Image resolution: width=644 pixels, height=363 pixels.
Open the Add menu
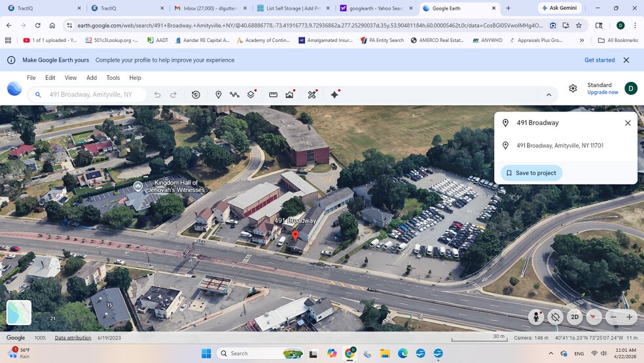pos(92,78)
